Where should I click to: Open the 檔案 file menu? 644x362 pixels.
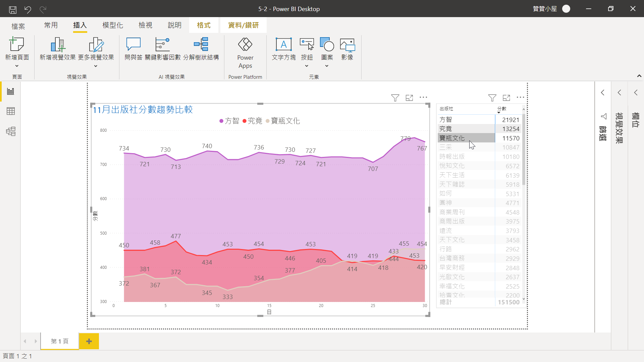pos(18,26)
